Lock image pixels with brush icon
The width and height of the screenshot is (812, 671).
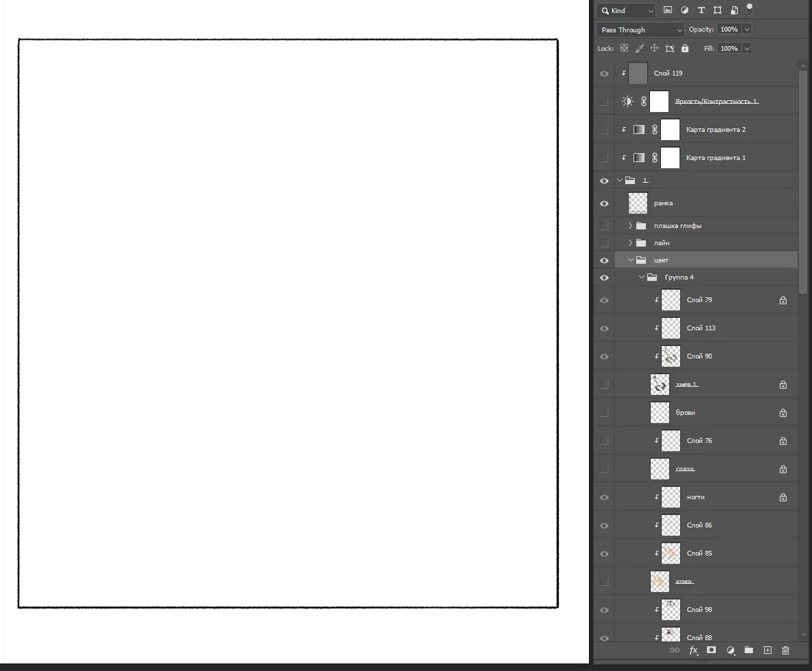[640, 48]
